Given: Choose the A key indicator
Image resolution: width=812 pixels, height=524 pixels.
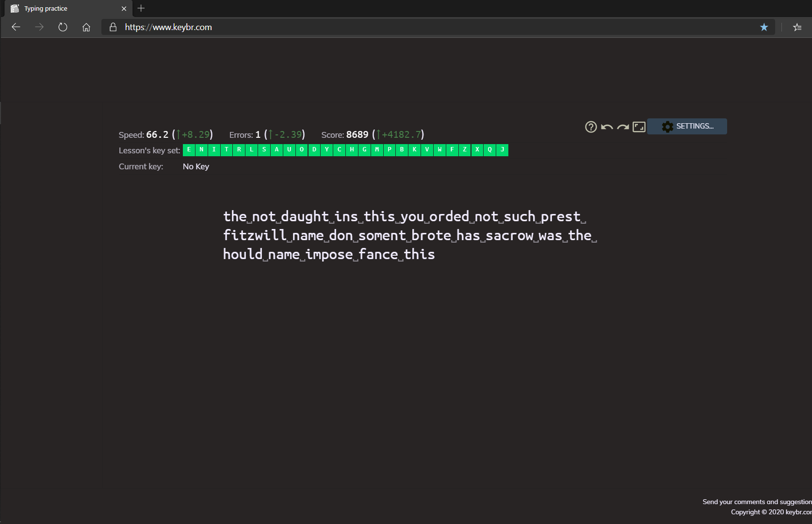Looking at the screenshot, I should tap(277, 150).
